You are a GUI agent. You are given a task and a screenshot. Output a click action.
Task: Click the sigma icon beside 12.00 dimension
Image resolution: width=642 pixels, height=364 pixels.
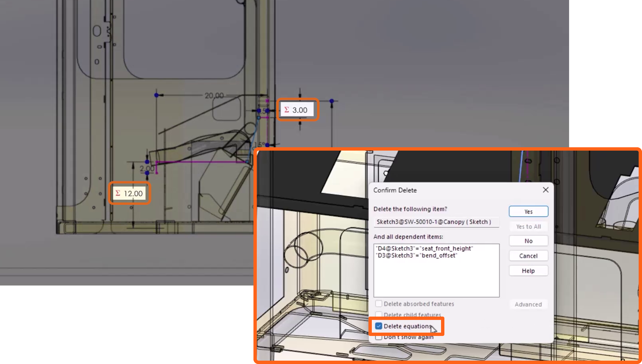[118, 193]
